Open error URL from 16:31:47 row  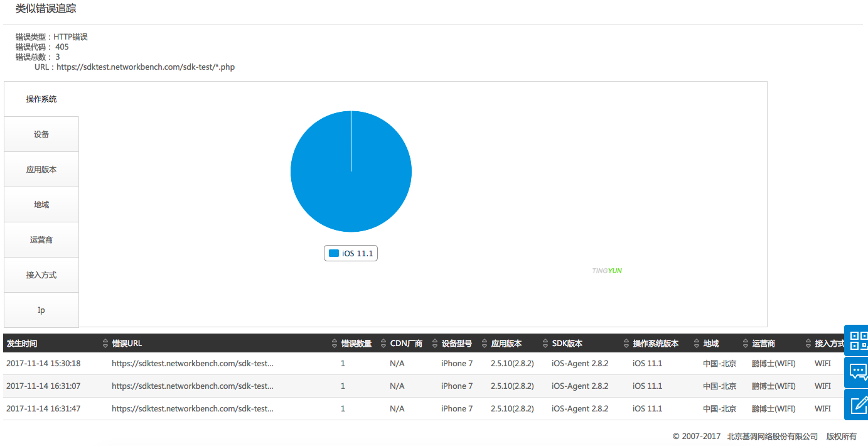tap(192, 409)
